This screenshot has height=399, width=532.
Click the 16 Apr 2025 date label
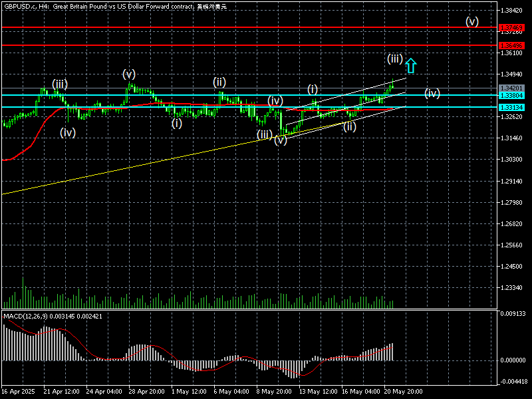pyautogui.click(x=17, y=392)
